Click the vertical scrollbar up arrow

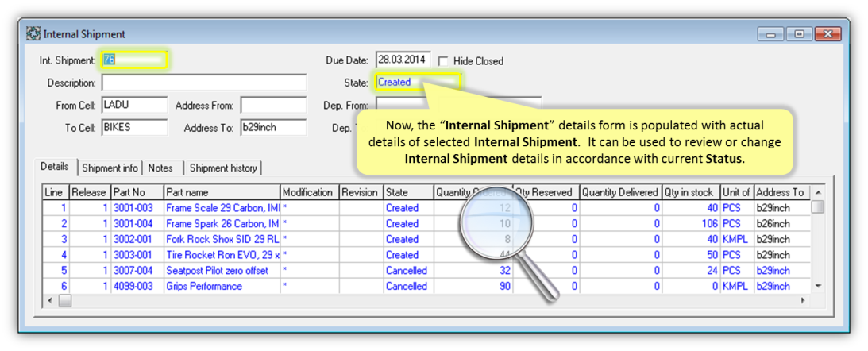click(x=818, y=191)
